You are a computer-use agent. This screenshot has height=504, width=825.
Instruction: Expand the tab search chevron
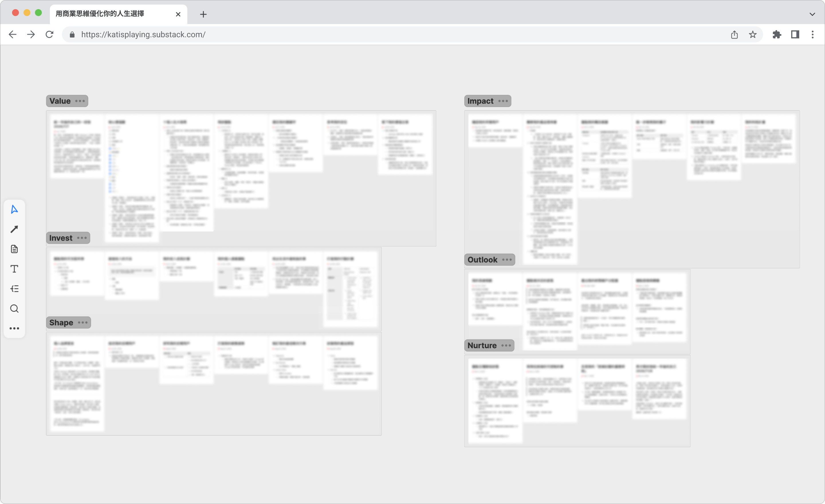(812, 14)
